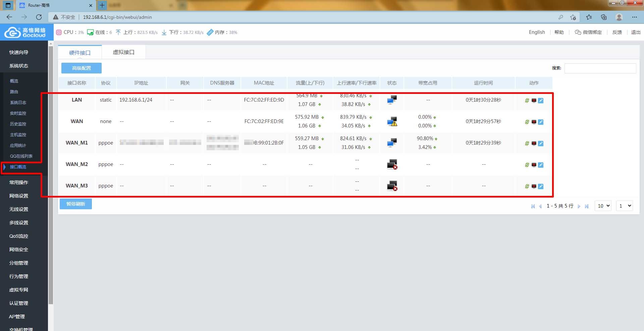The width and height of the screenshot is (644, 331).
Task: Open the rows-per-page dropdown showing 10
Action: click(x=603, y=206)
